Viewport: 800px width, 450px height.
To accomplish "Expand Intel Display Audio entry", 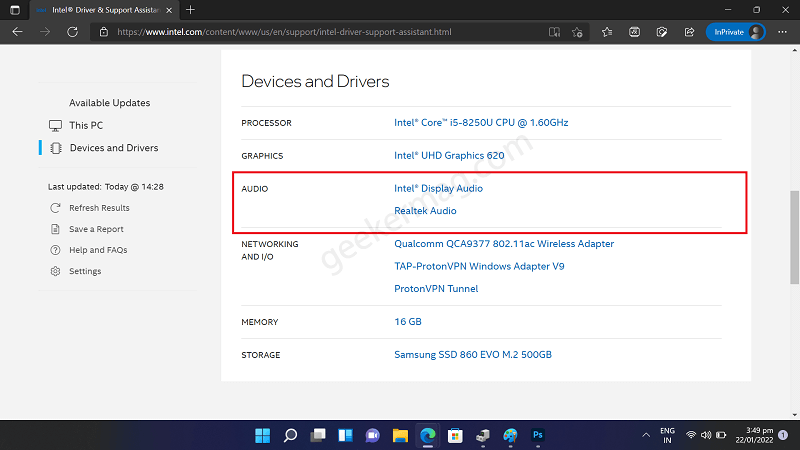I will [438, 188].
